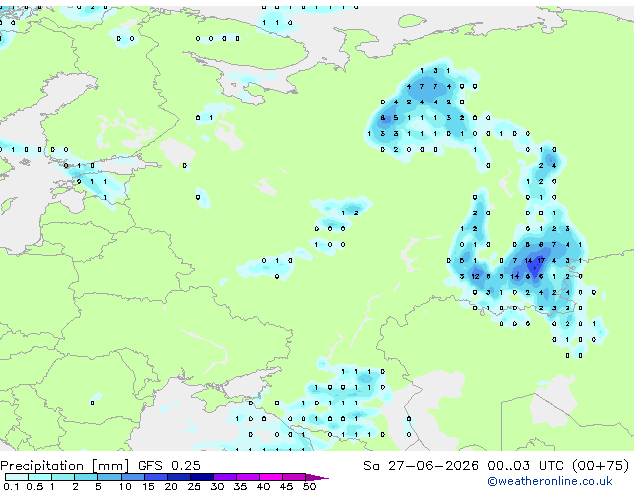Pick the 10–15 mm legend color box
The height and width of the screenshot is (490, 634).
point(132,477)
